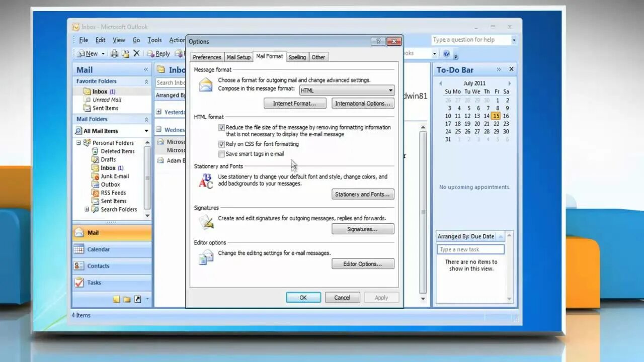Open the Configure buttons arrow in the navigation pane
The height and width of the screenshot is (362, 644).
[x=147, y=299]
